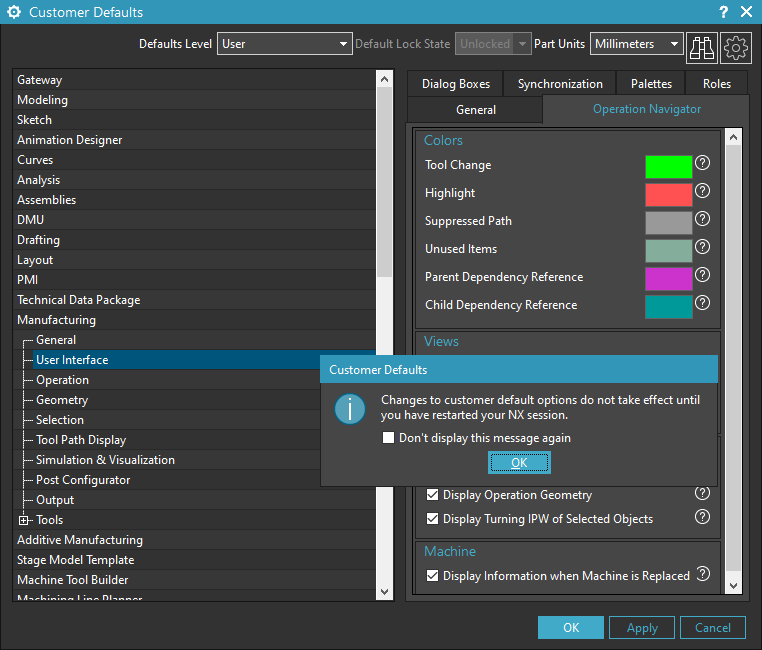Viewport: 762px width, 650px height.
Task: Click help icon for Child Dependency Reference
Action: point(702,303)
